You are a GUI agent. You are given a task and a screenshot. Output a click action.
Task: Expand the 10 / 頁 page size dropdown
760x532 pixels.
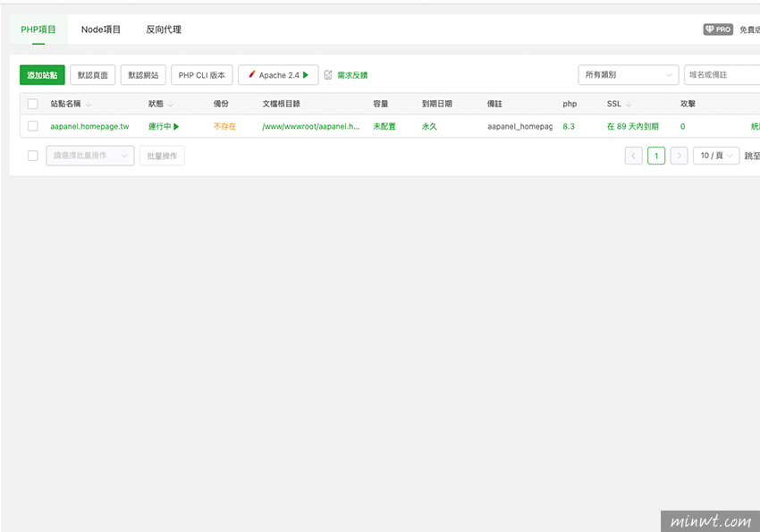click(716, 156)
